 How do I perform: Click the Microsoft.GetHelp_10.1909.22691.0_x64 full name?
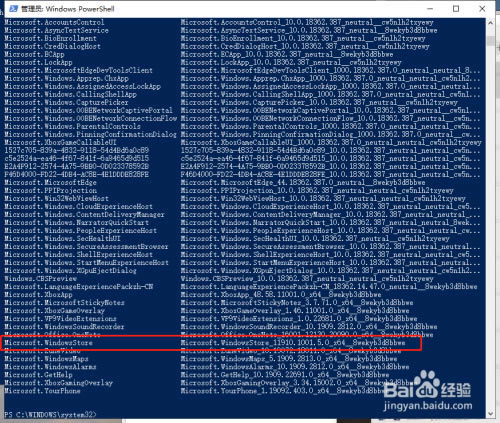tap(285, 375)
